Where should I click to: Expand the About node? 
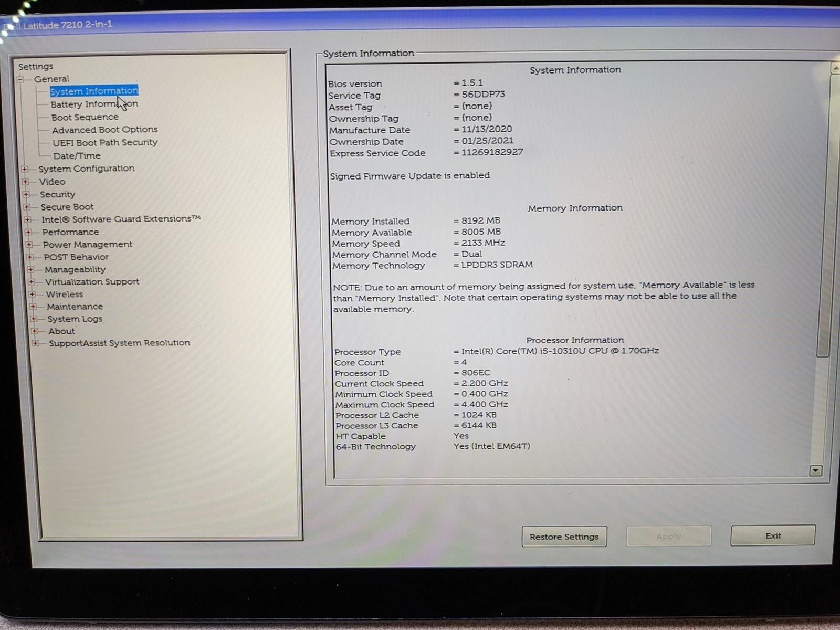[x=35, y=331]
